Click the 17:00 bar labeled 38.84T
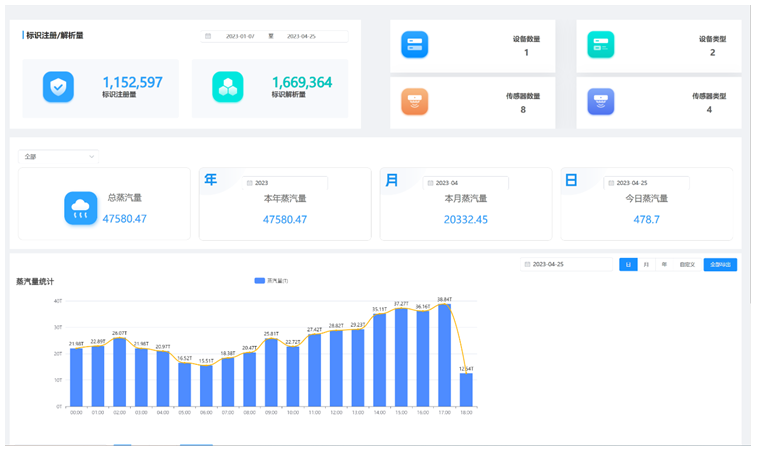 pos(444,355)
